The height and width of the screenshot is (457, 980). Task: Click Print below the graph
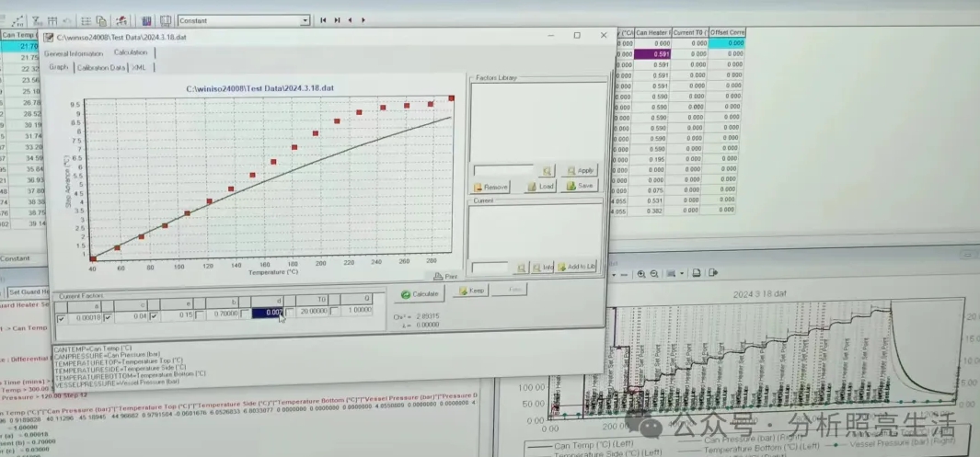[x=444, y=276]
